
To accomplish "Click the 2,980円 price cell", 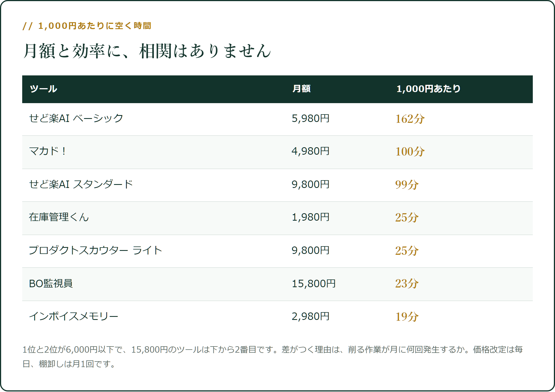I will [310, 316].
